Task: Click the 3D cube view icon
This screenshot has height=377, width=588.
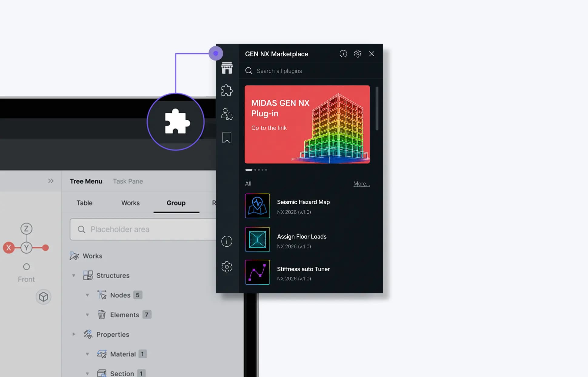Action: pyautogui.click(x=43, y=297)
